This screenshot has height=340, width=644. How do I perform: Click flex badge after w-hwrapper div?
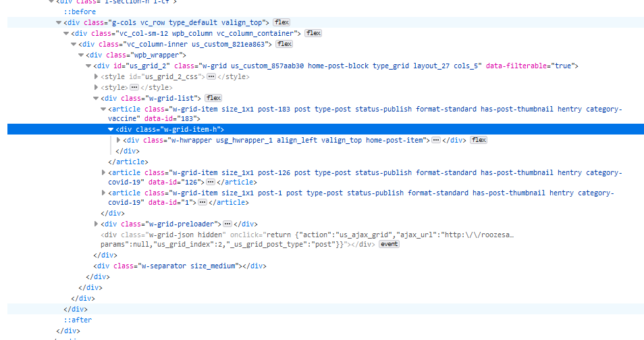tap(479, 140)
